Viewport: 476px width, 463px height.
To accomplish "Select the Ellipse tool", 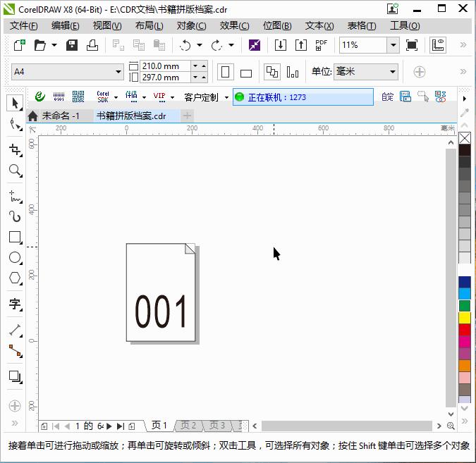I will (16, 258).
